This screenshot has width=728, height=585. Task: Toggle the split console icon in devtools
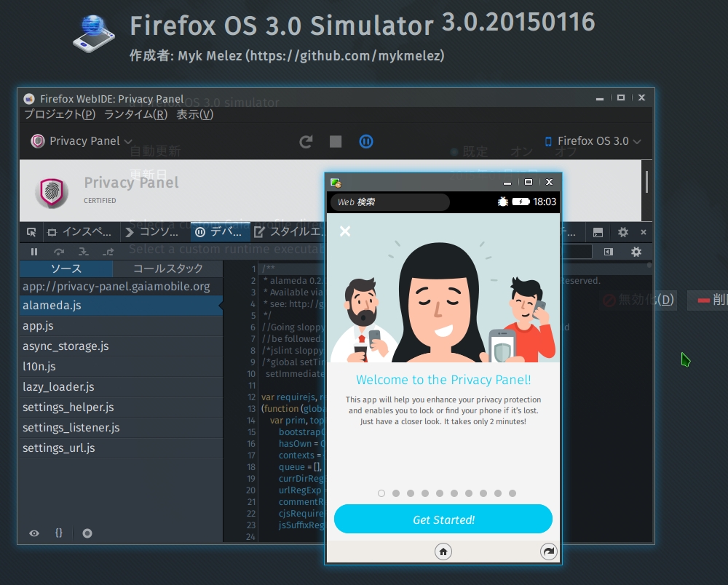tap(598, 232)
